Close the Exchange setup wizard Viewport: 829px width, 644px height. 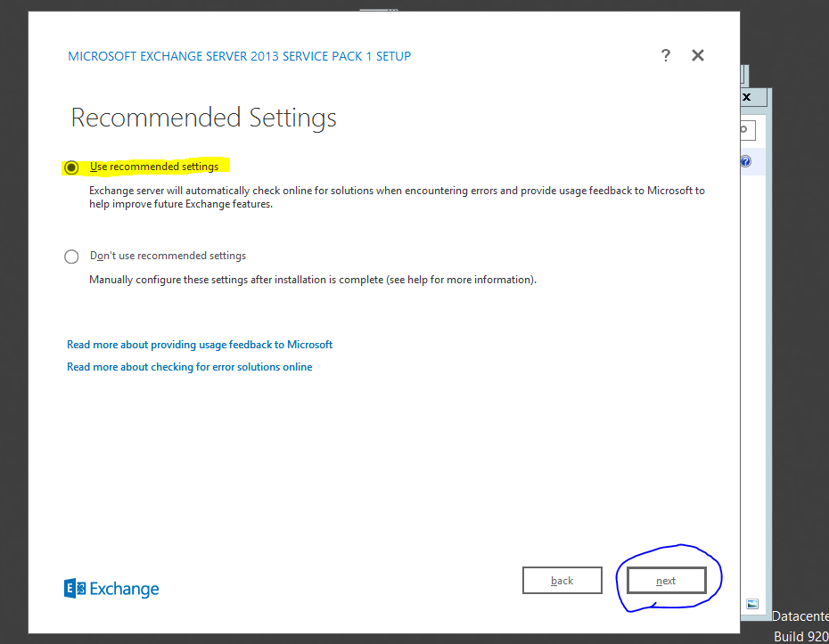coord(698,55)
